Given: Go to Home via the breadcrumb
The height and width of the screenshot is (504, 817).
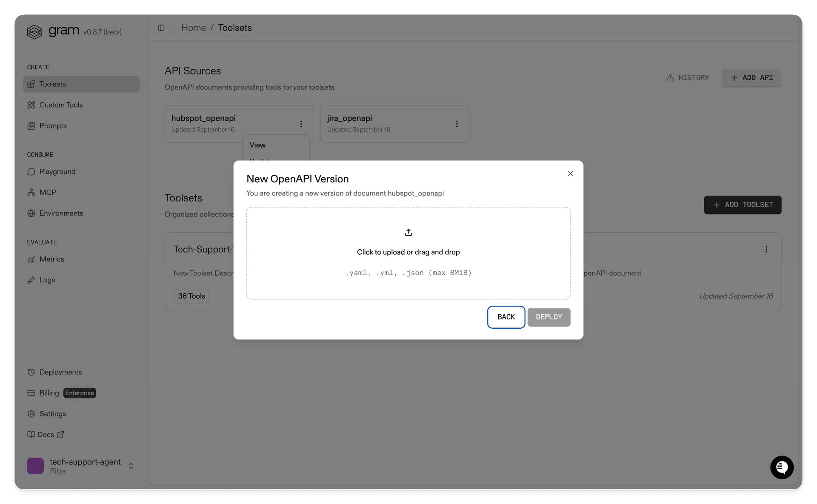Looking at the screenshot, I should [x=194, y=27].
